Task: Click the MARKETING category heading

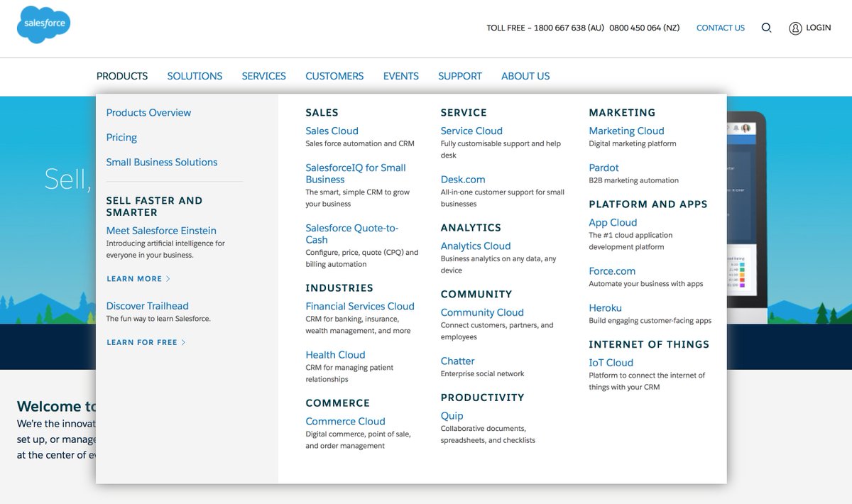Action: pyautogui.click(x=622, y=113)
